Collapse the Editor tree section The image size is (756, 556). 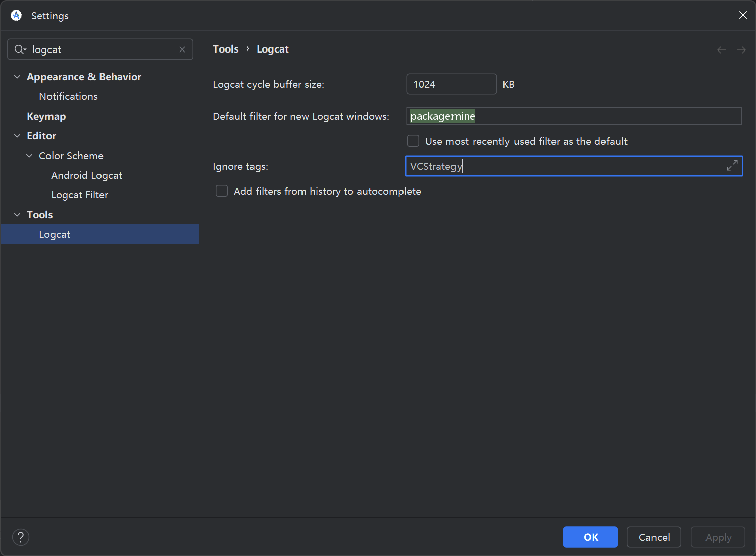click(x=17, y=136)
